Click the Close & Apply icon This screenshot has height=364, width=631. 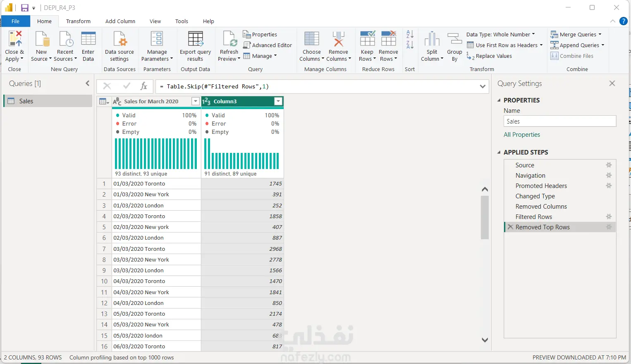[x=15, y=39]
